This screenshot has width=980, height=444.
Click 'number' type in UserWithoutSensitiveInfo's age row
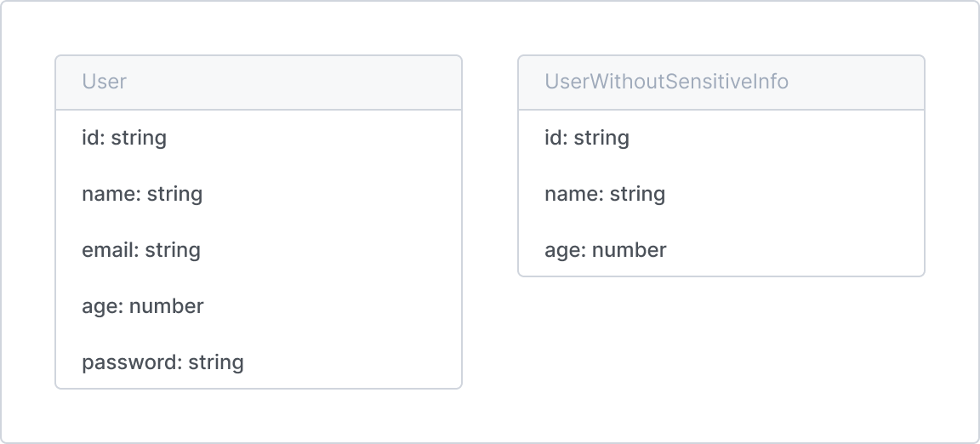[629, 250]
